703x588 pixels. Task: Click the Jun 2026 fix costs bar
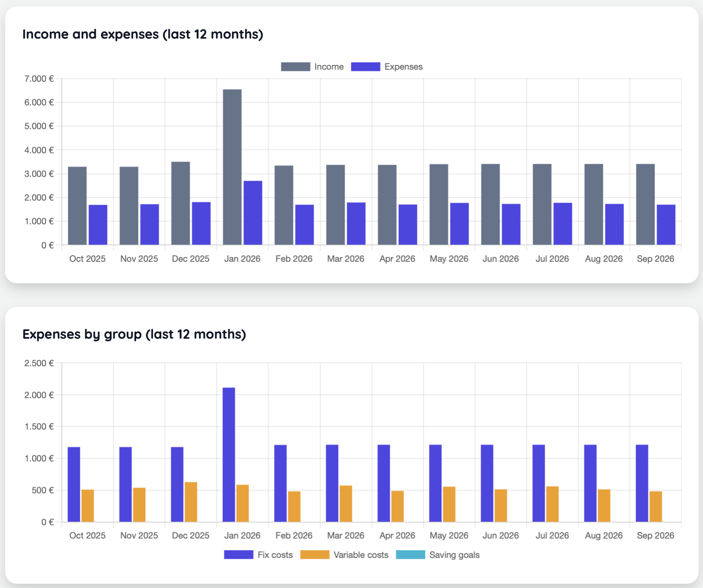click(x=487, y=483)
